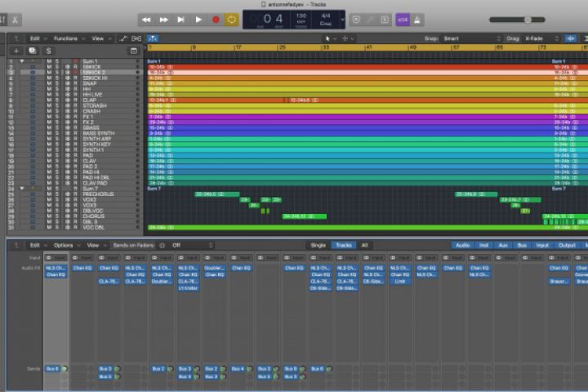Toggle the yellow Cycle mode button
Image resolution: width=588 pixels, height=392 pixels.
point(232,19)
